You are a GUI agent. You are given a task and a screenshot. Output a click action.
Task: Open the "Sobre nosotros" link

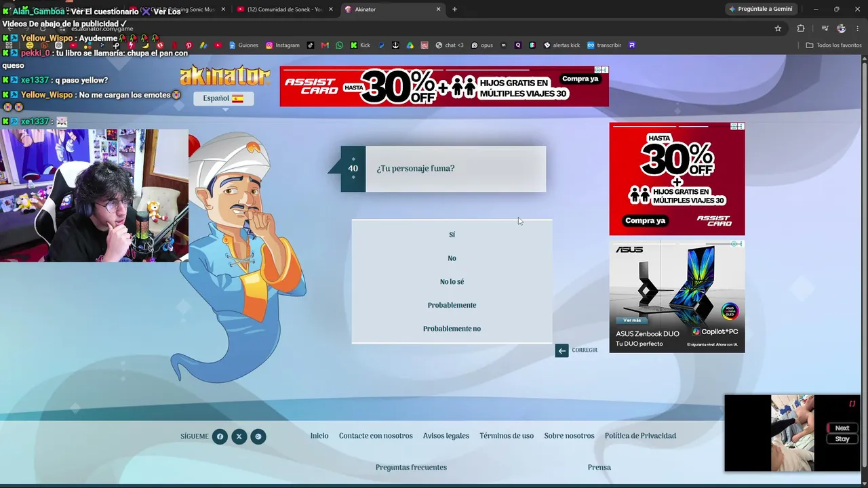pyautogui.click(x=569, y=436)
